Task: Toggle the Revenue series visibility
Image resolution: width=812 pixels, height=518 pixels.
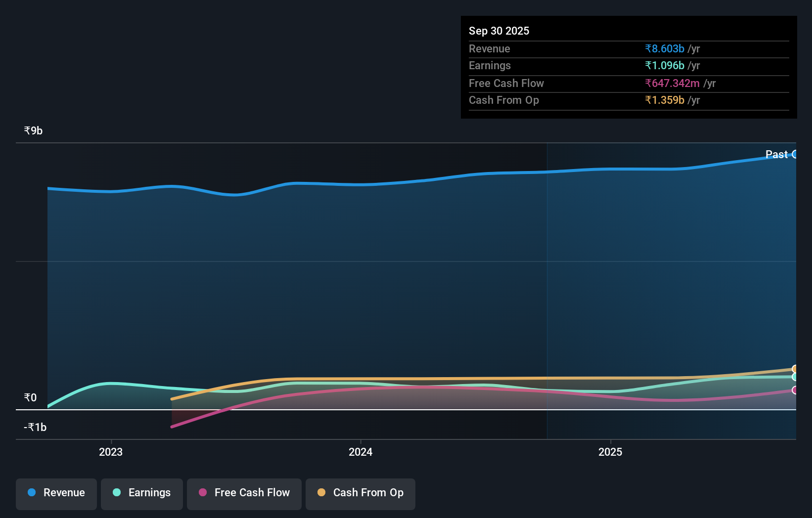Action: point(56,493)
